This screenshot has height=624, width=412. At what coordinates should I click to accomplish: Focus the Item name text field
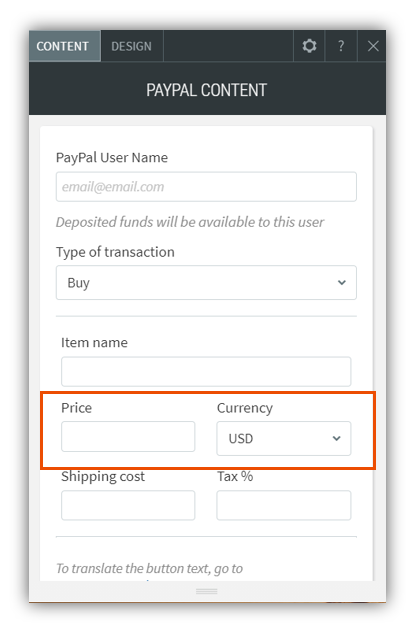point(206,371)
